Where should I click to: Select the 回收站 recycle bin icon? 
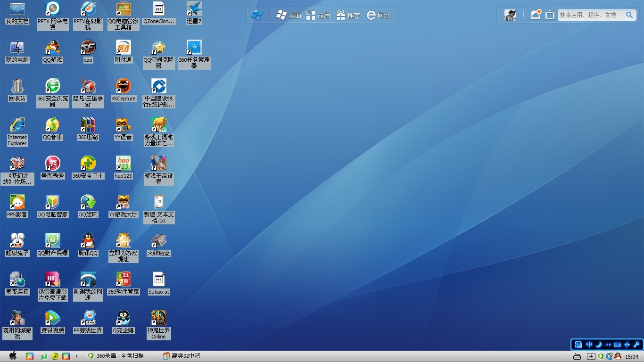(17, 90)
